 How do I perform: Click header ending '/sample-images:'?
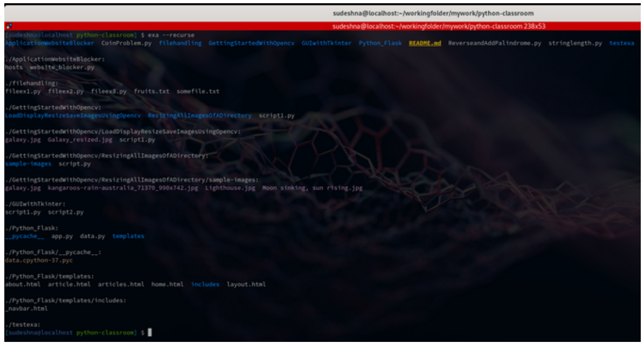pos(132,180)
